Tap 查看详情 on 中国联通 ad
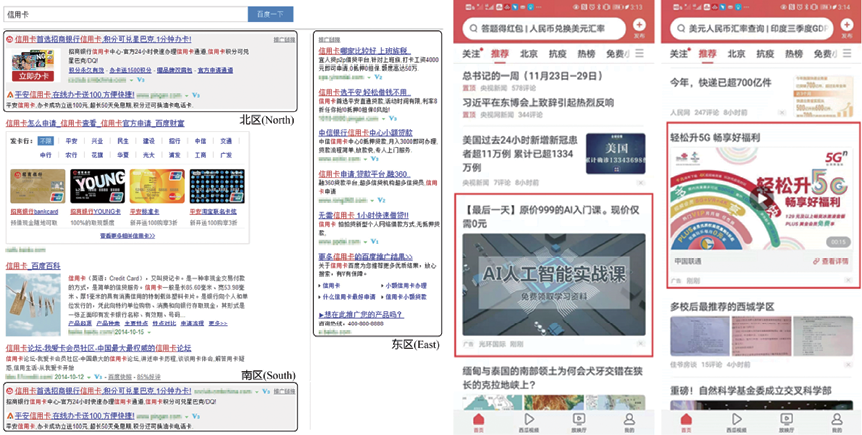The image size is (862, 435). click(x=831, y=262)
